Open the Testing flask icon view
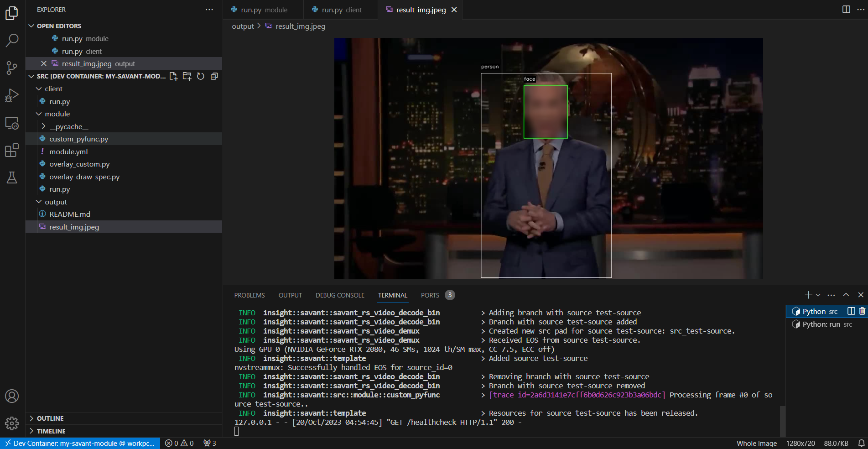The height and width of the screenshot is (449, 868). click(x=12, y=178)
